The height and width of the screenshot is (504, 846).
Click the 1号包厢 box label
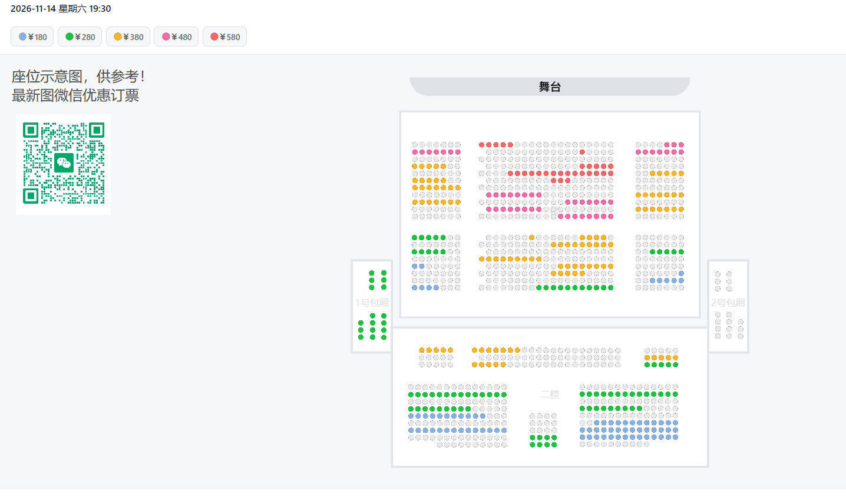click(372, 303)
